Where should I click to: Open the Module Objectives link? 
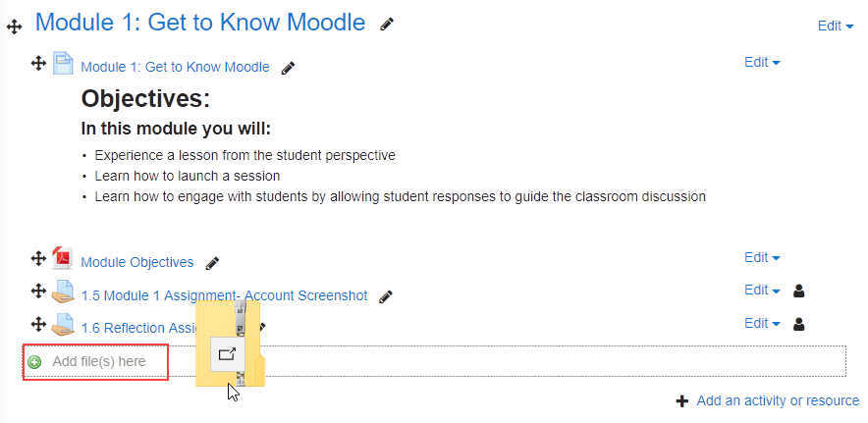137,262
